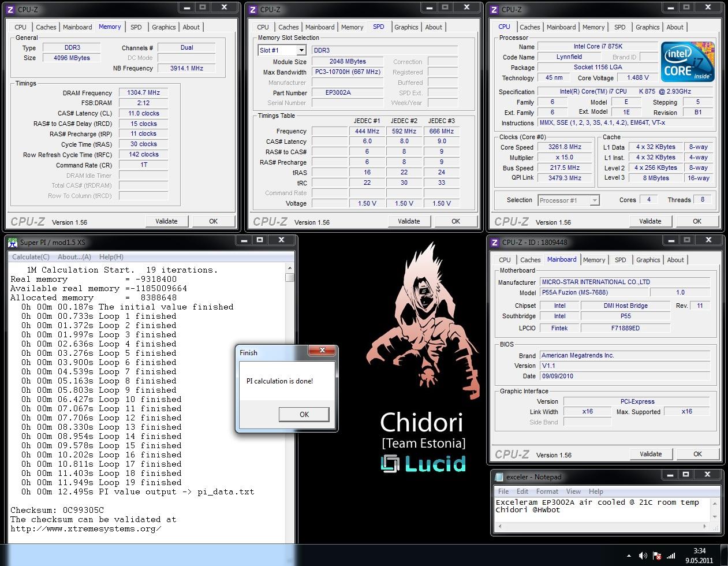Image resolution: width=728 pixels, height=566 pixels.
Task: Open the Slot #1 memory slot dropdown
Action: pos(301,50)
